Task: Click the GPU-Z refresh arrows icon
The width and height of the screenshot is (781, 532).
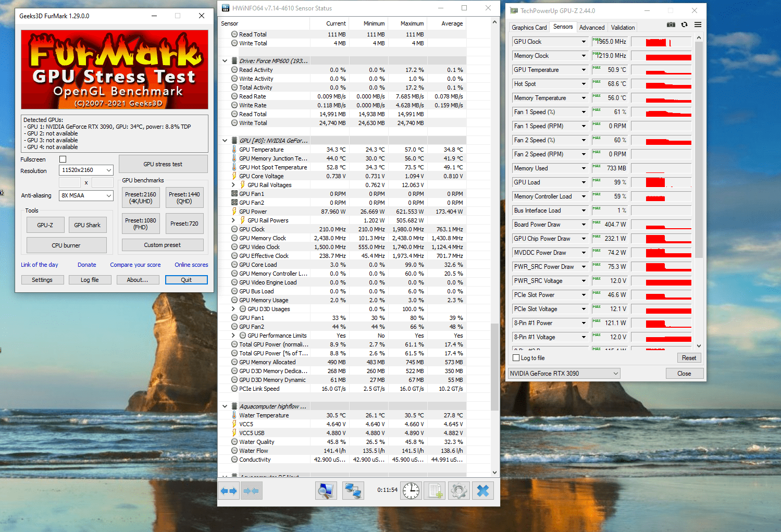Action: point(684,24)
